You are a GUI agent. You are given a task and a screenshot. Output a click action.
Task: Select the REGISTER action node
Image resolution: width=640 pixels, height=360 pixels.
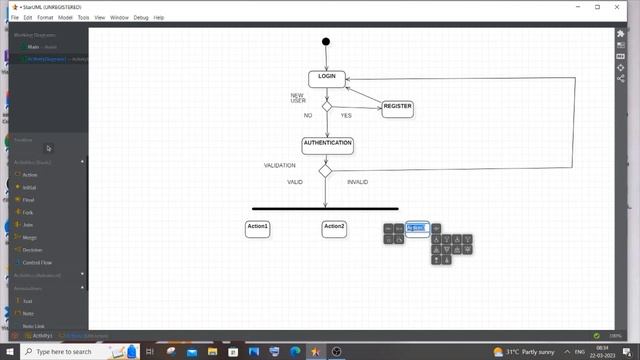pos(398,109)
